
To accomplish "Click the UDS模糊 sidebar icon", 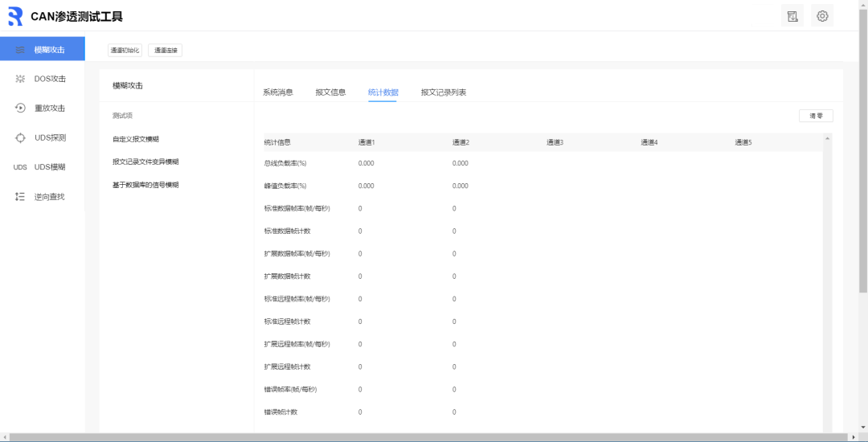I will click(20, 167).
